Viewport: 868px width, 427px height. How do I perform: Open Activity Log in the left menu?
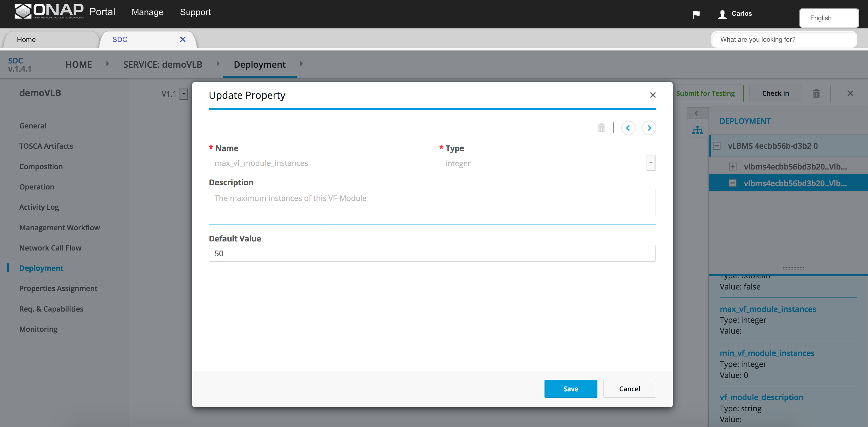[39, 207]
